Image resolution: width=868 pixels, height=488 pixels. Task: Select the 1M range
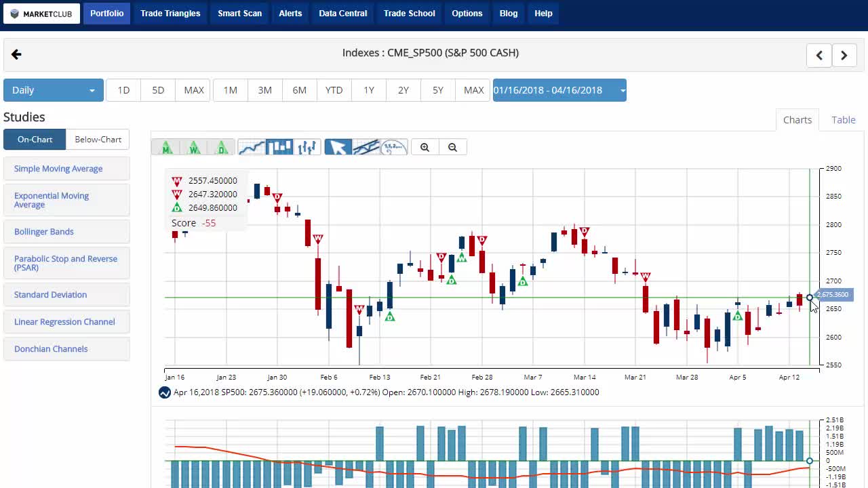(230, 90)
